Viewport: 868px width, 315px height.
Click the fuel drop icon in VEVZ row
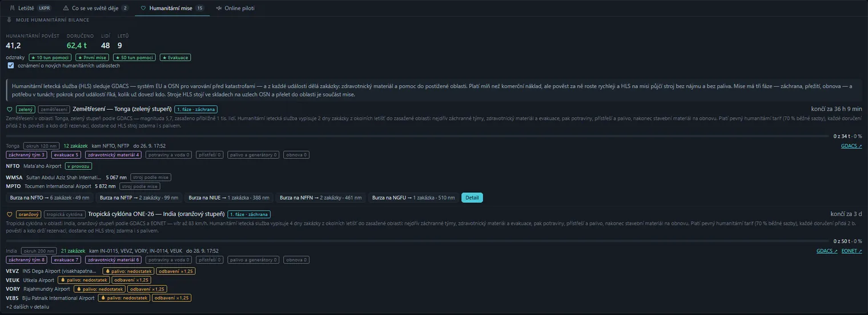107,271
